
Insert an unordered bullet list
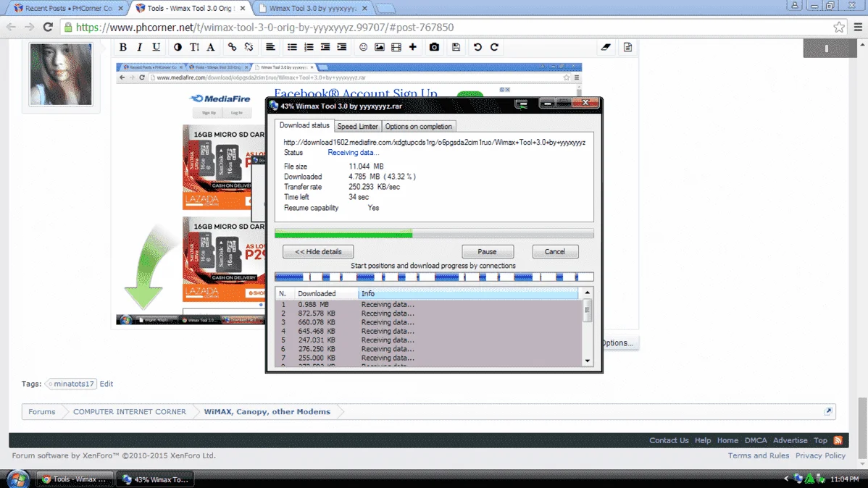point(292,47)
